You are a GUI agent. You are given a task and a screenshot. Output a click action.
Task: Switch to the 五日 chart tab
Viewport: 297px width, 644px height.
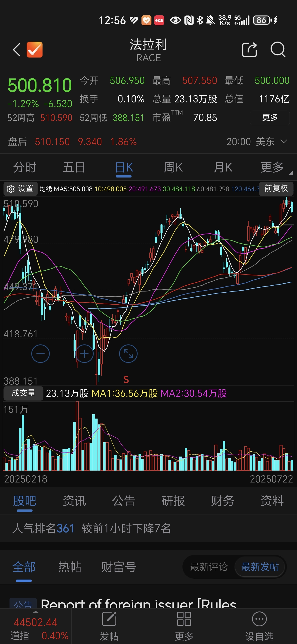(x=74, y=167)
